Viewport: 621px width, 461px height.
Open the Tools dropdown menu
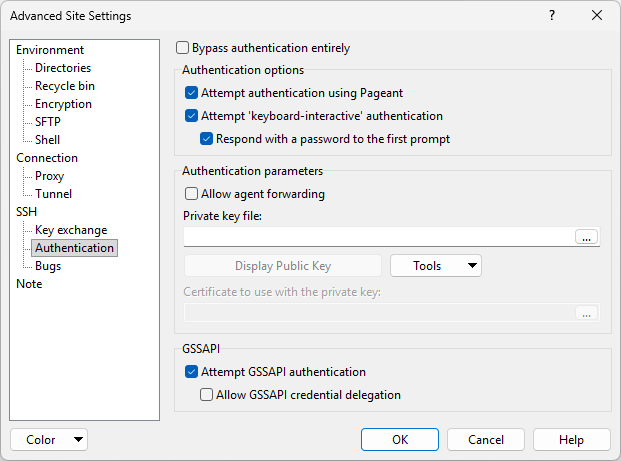point(435,266)
